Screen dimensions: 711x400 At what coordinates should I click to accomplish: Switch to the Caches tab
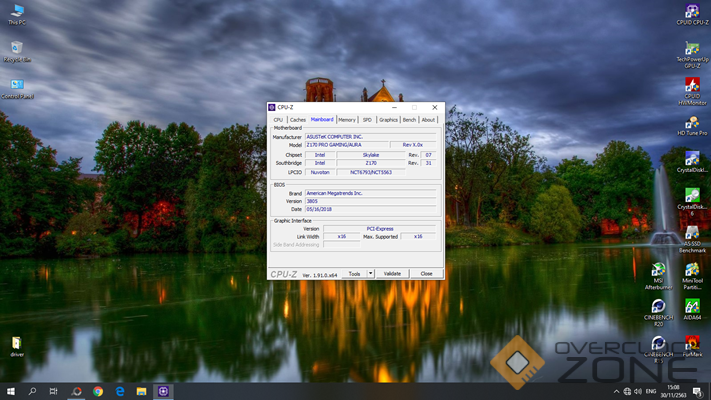point(297,120)
